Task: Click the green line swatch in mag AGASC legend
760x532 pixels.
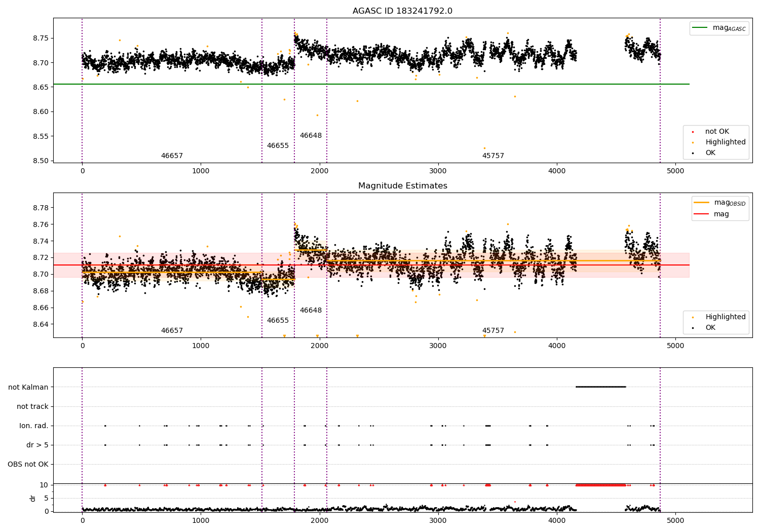Action: (x=700, y=28)
